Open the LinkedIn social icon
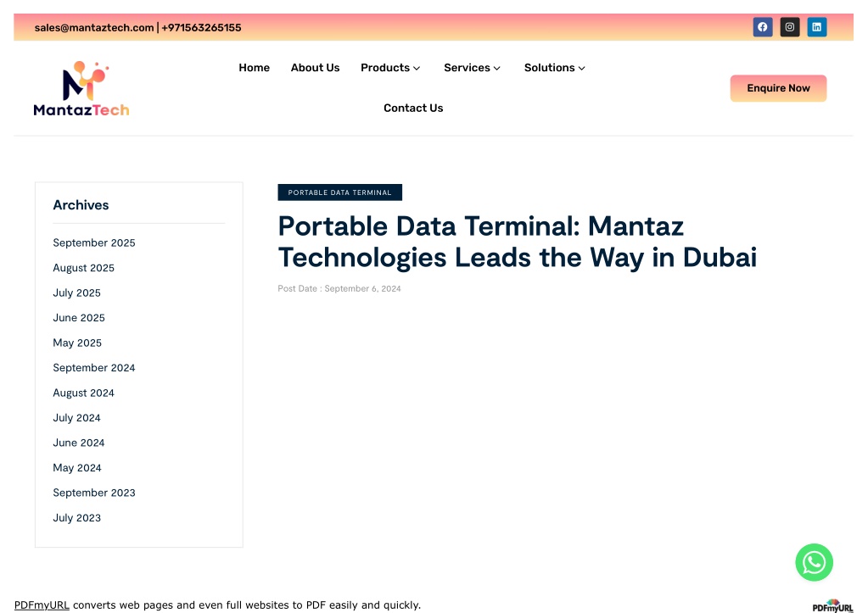868x613 pixels. pyautogui.click(x=816, y=27)
